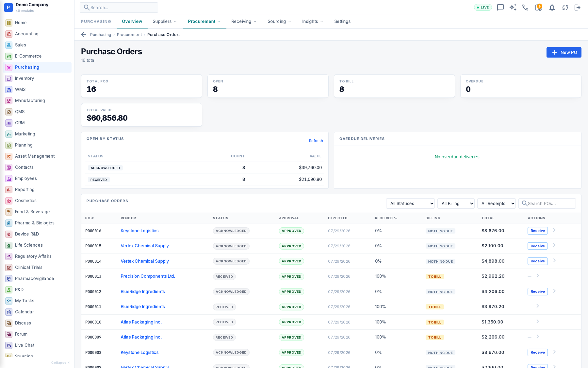The width and height of the screenshot is (588, 368).
Task: Refresh the Open By Status panel
Action: (316, 141)
